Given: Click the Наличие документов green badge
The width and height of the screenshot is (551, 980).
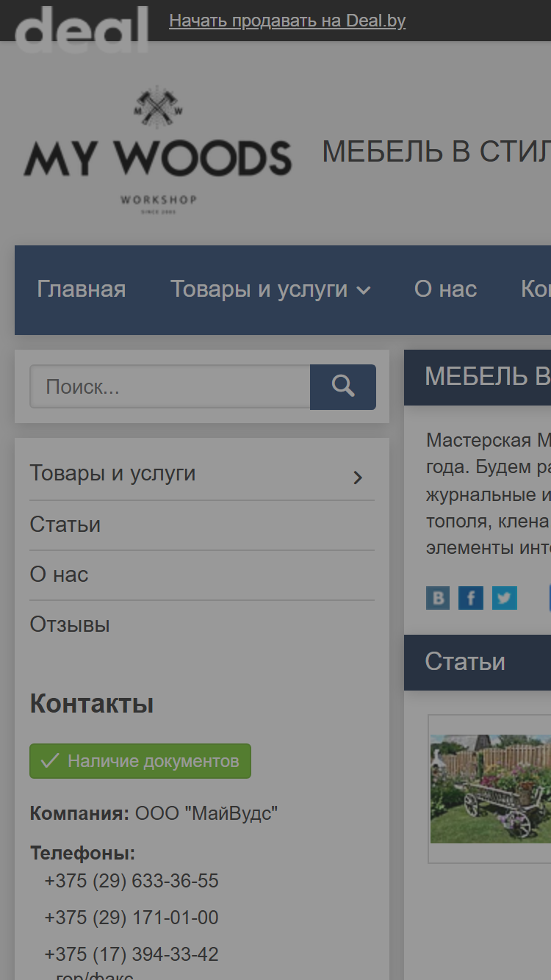Looking at the screenshot, I should (x=140, y=761).
